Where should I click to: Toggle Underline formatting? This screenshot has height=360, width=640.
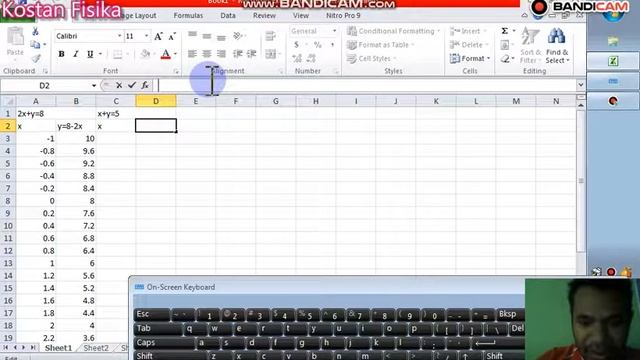(x=90, y=54)
